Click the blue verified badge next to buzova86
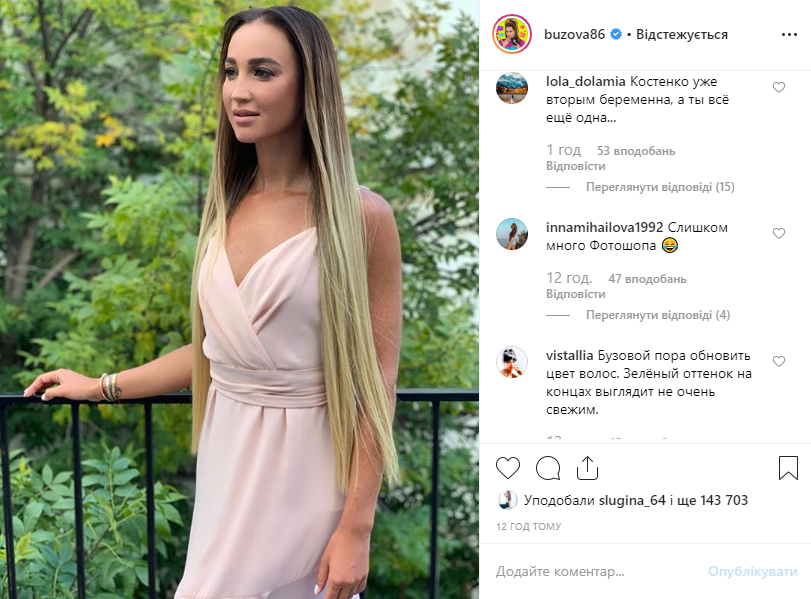 (615, 35)
